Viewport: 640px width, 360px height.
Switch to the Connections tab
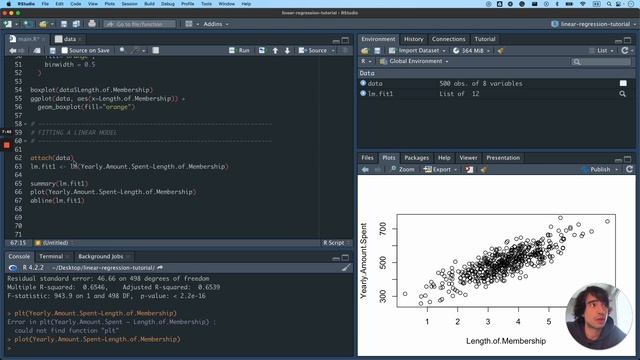448,39
